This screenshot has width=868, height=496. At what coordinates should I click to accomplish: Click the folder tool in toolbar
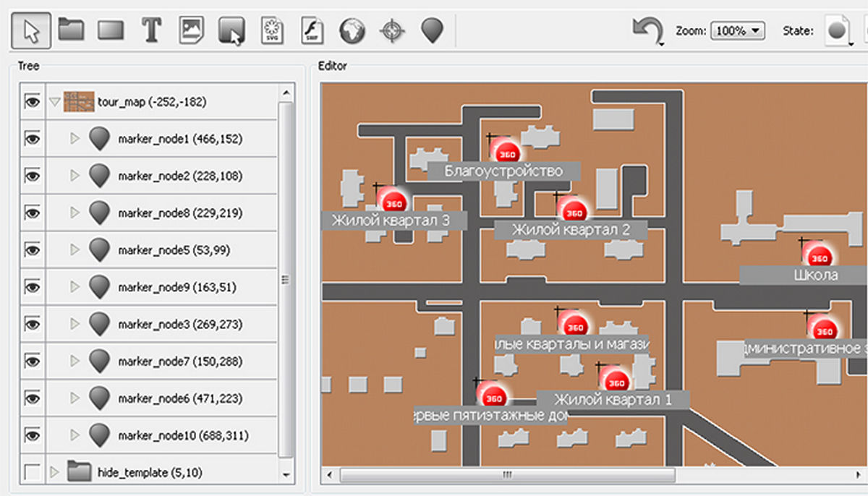click(72, 30)
